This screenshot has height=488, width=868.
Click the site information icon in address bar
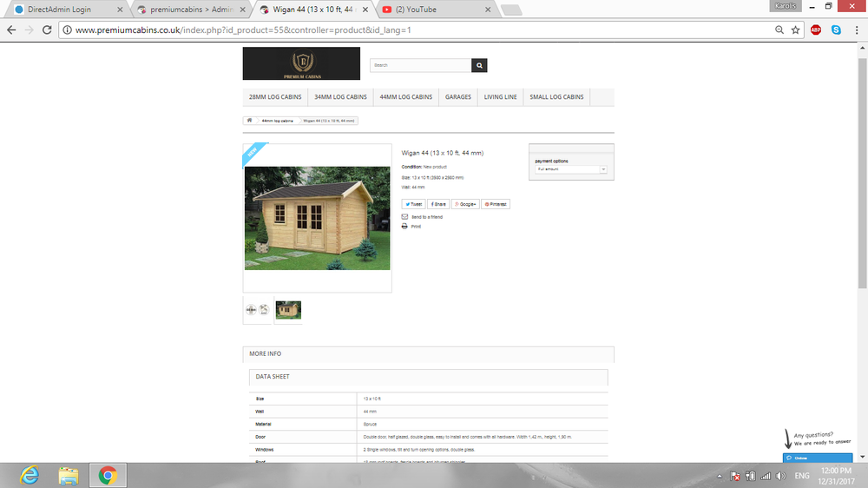click(x=67, y=30)
